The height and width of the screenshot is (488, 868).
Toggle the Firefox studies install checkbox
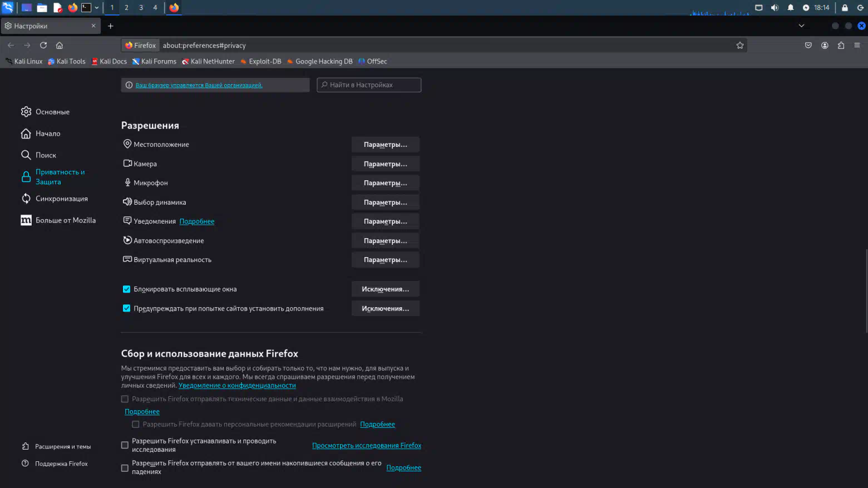point(125,445)
